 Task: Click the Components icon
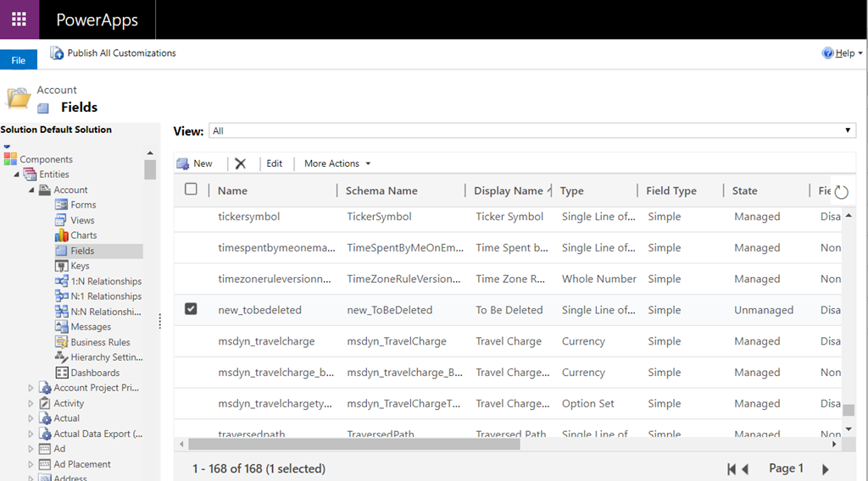(x=10, y=159)
